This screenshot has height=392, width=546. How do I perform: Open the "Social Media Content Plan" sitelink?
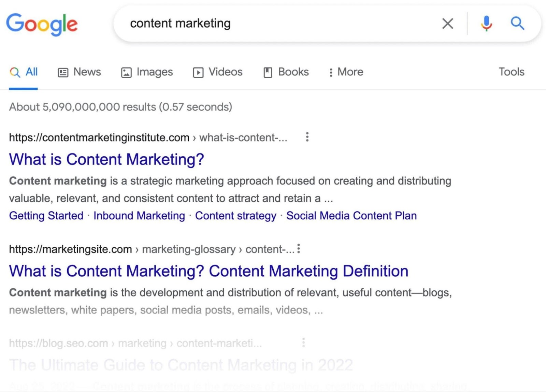pyautogui.click(x=352, y=216)
